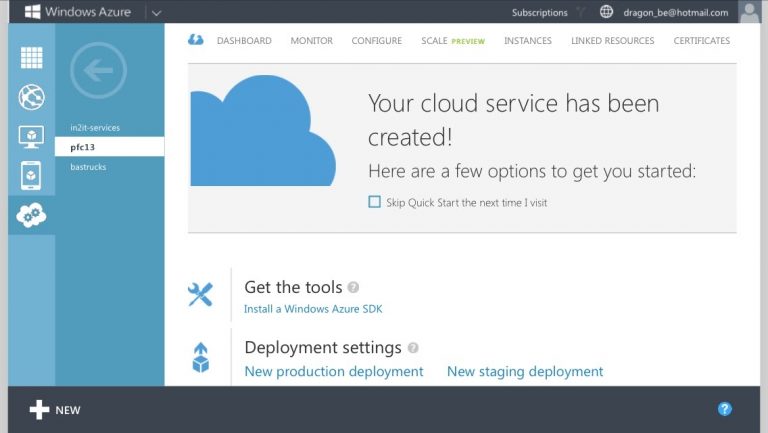Click the tools wrench icon

click(x=200, y=295)
